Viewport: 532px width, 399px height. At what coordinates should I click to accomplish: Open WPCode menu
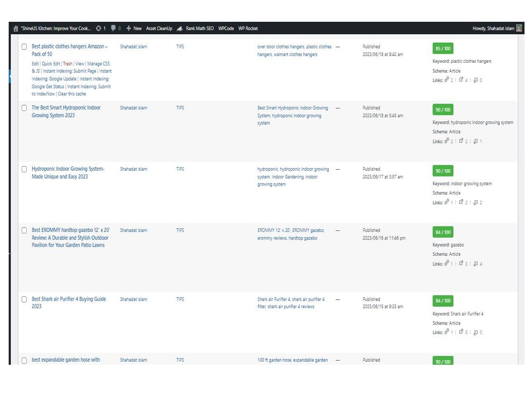226,29
